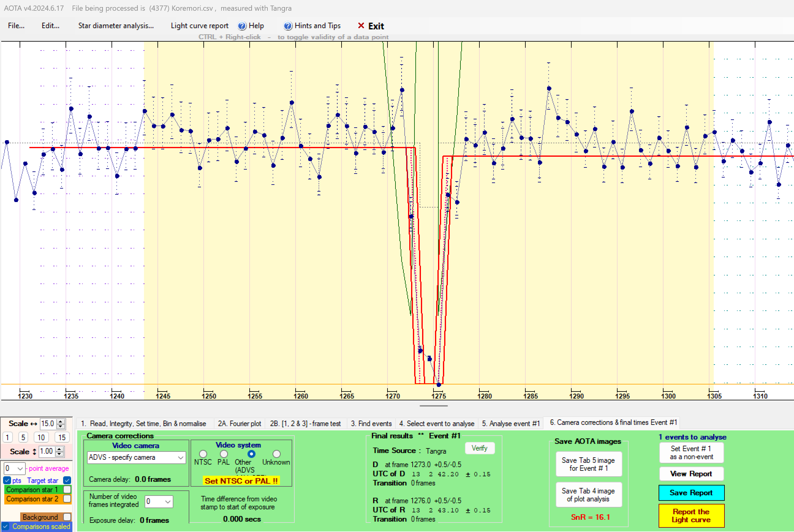The image size is (794, 532).
Task: Open the Hints and Tips icon
Action: coord(288,26)
